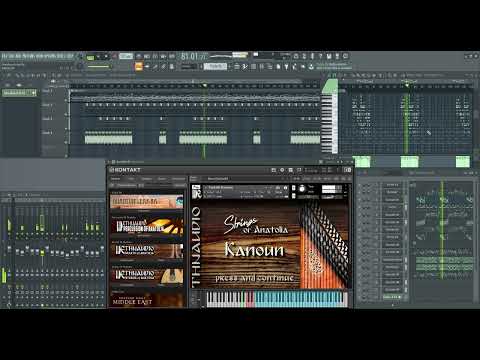Open the Kontakt settings gear icon
This screenshot has height=360, width=480.
[282, 170]
